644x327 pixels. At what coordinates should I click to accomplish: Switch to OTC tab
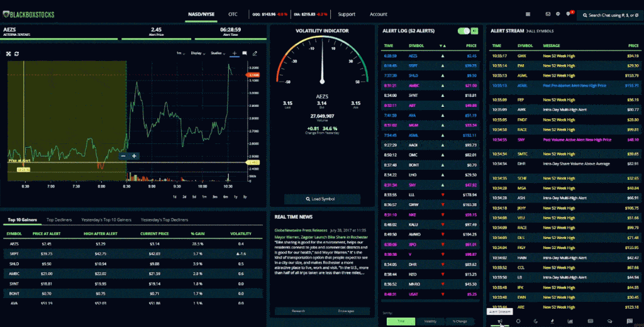click(233, 14)
